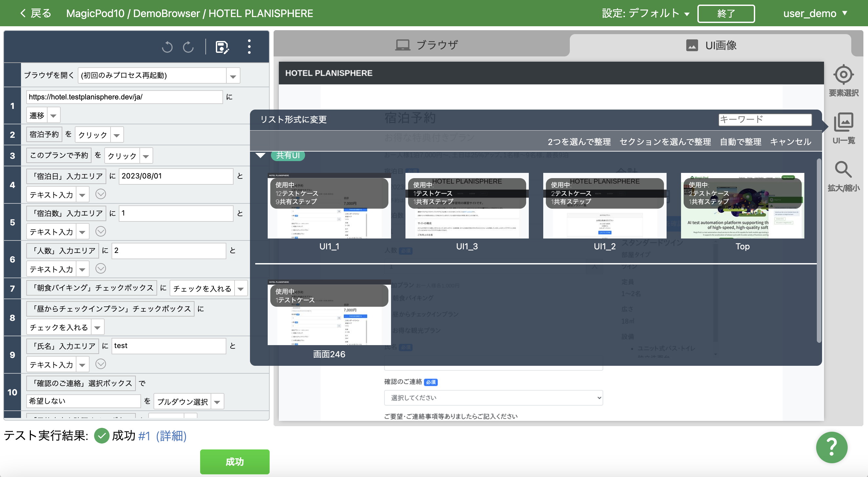Click the 共有UI green label

[288, 155]
